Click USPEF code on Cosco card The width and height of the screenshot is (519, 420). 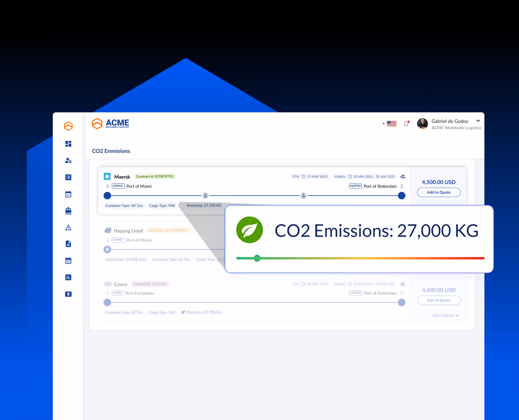[x=118, y=293]
